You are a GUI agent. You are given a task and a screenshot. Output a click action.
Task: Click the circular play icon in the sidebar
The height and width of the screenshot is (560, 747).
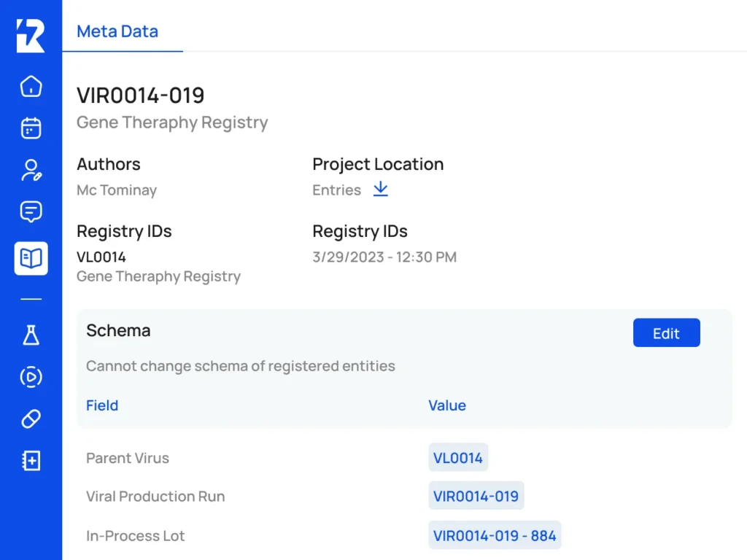tap(31, 377)
